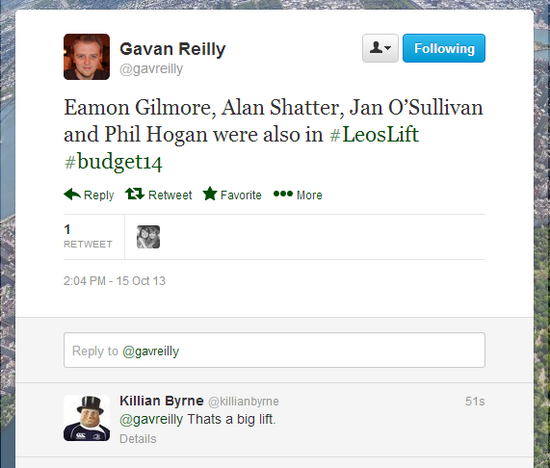Click the Reply arrow icon
Screen dimensions: 550x468
(72, 194)
